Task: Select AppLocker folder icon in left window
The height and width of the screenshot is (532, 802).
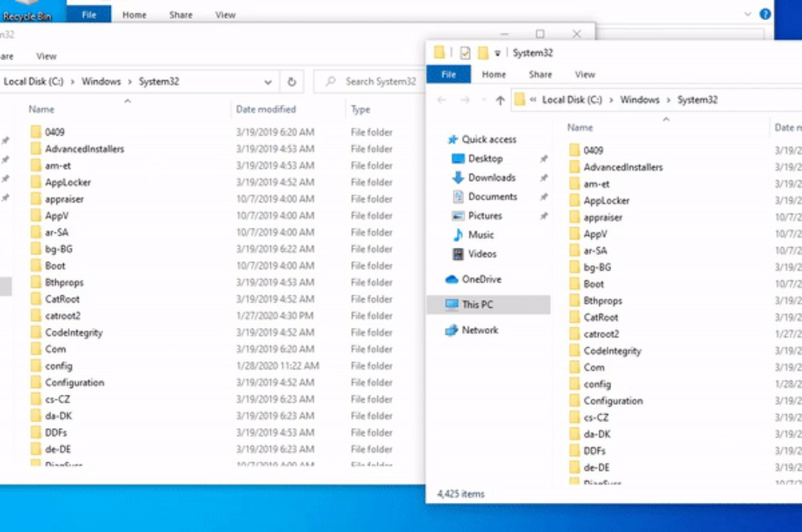Action: (36, 183)
